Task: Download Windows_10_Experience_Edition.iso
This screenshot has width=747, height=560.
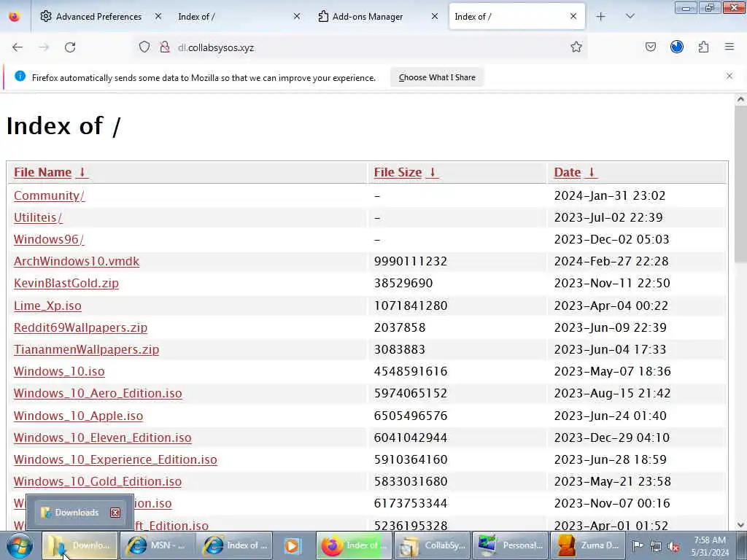Action: [115, 459]
